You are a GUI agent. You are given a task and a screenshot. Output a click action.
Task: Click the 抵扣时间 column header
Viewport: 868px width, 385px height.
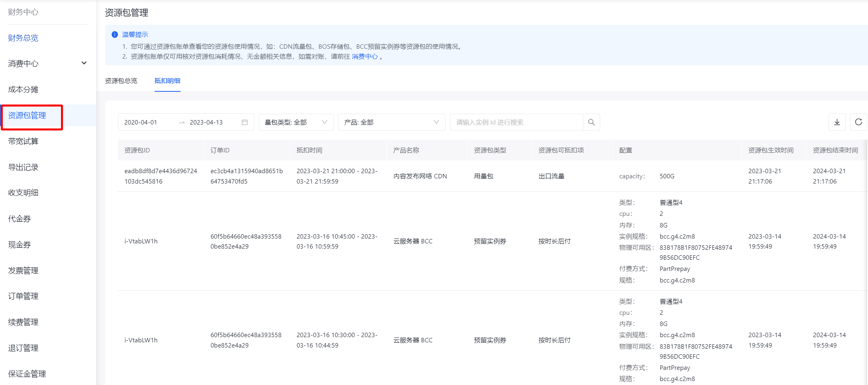[309, 150]
